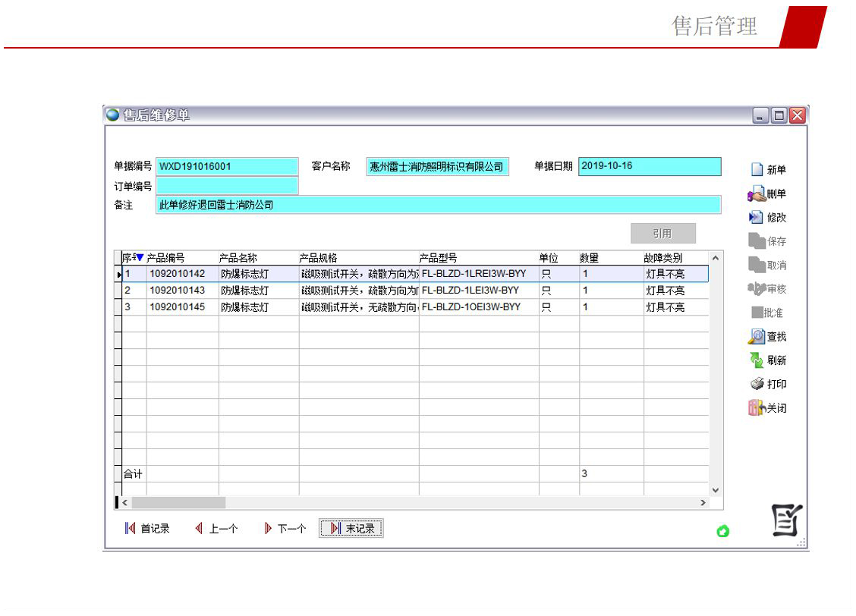Print the repair order with 打印
This screenshot has height=616, width=856.
point(757,385)
